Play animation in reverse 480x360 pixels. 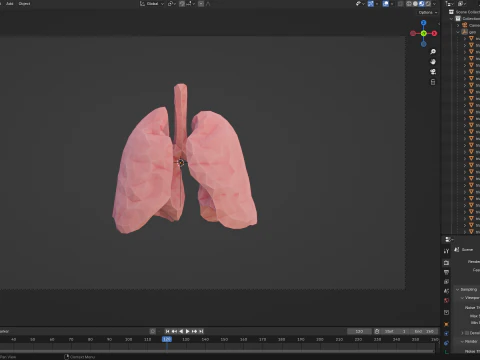click(181, 331)
